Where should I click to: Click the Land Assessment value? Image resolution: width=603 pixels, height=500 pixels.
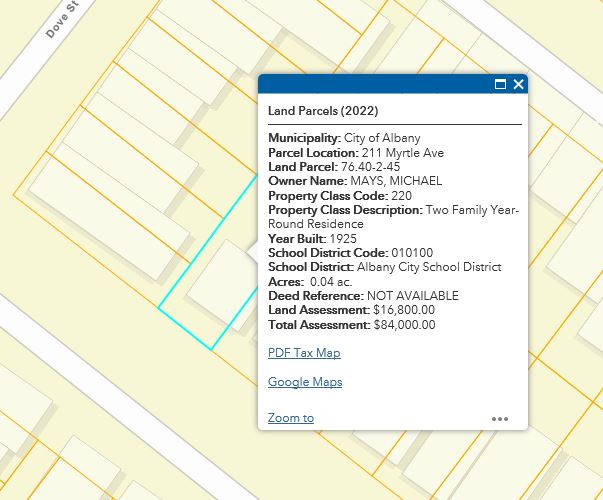click(x=403, y=310)
